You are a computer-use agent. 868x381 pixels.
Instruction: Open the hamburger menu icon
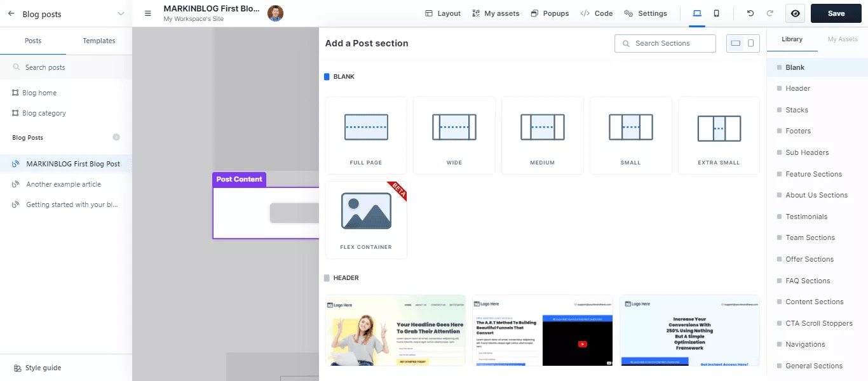pos(148,13)
